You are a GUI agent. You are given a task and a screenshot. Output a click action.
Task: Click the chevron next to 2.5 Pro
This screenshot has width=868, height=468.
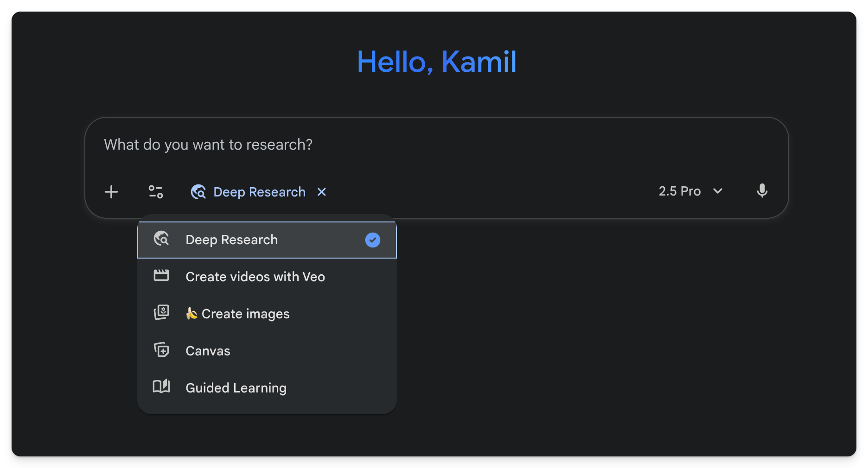[718, 191]
